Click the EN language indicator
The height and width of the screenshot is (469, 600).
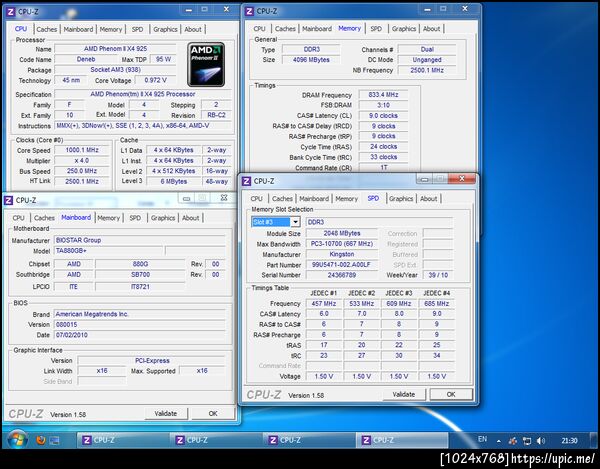coord(483,439)
